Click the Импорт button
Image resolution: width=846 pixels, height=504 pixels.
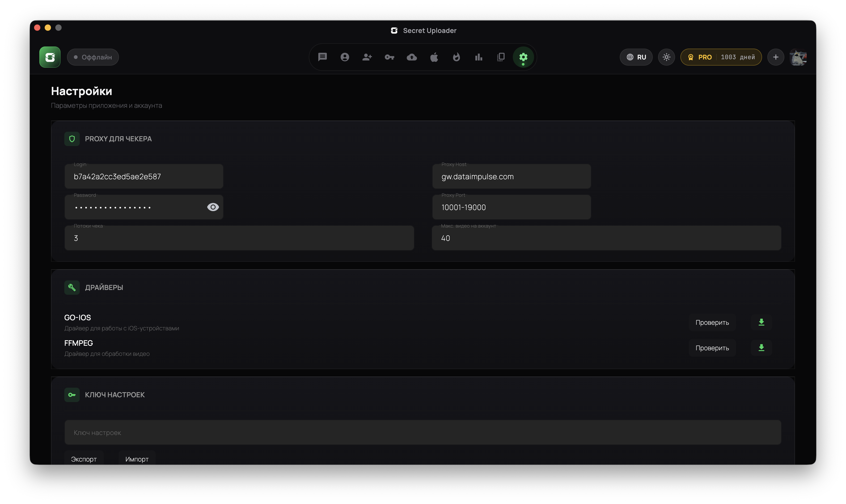click(137, 459)
